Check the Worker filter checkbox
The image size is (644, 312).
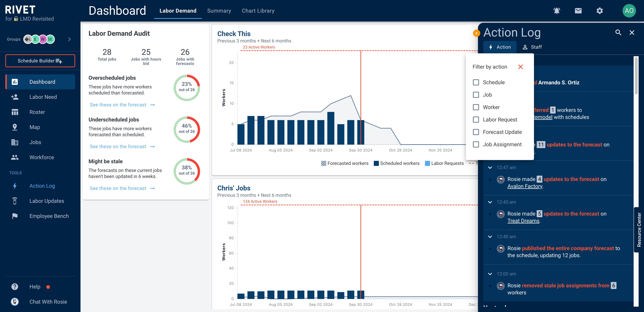(476, 107)
